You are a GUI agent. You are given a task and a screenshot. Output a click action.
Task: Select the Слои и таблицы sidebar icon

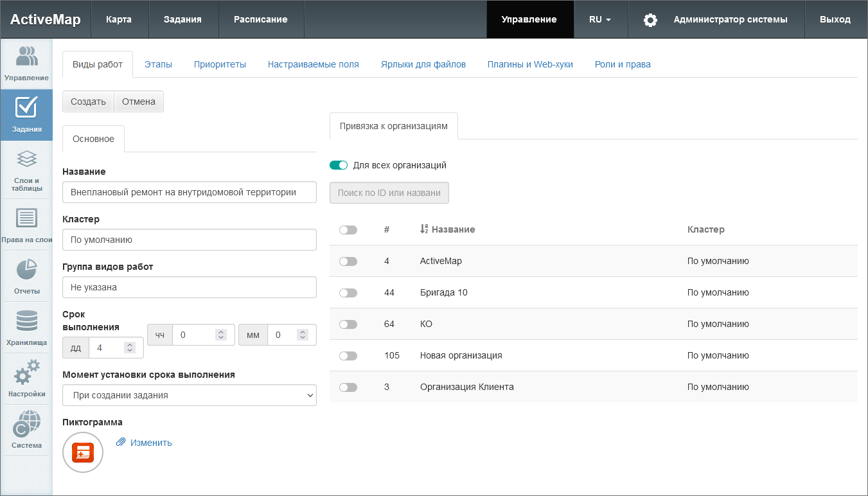click(x=26, y=172)
